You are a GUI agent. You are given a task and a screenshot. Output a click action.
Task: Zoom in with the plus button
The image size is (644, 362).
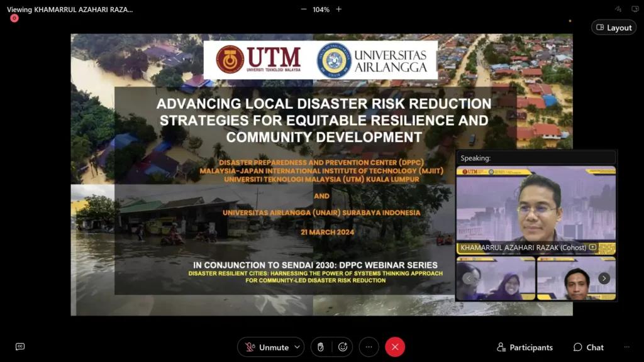(338, 9)
